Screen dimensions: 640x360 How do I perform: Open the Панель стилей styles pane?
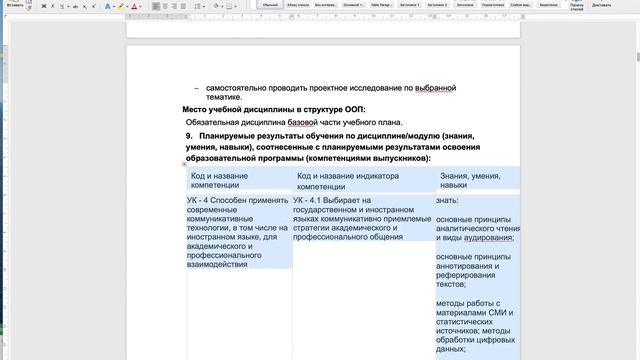[577, 5]
